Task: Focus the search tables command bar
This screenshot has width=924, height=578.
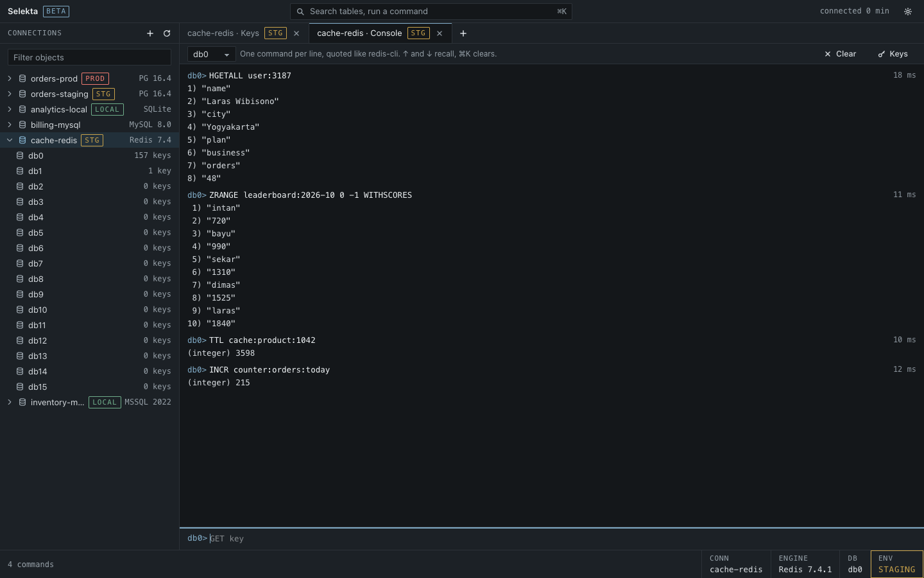Action: coord(431,12)
